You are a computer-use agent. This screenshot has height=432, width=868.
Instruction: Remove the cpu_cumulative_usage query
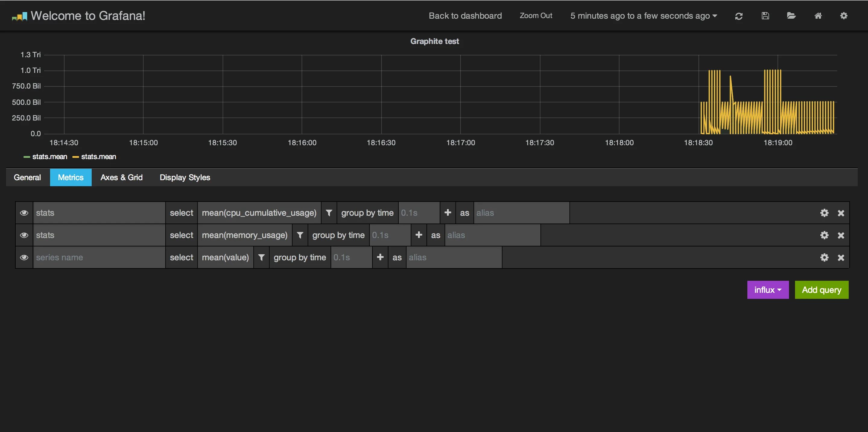[841, 213]
